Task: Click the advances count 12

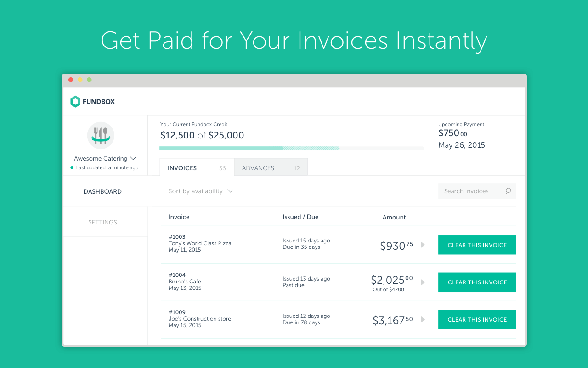Action: 297,168
